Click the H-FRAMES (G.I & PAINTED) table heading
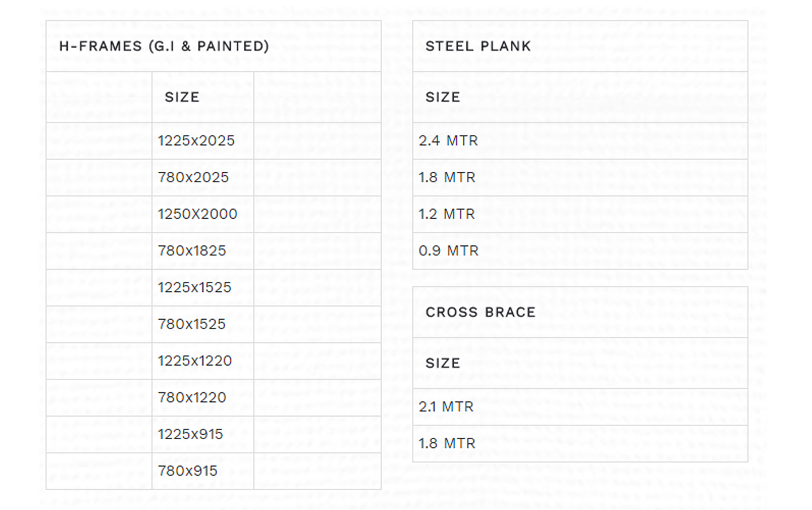The image size is (812, 510). click(x=164, y=46)
